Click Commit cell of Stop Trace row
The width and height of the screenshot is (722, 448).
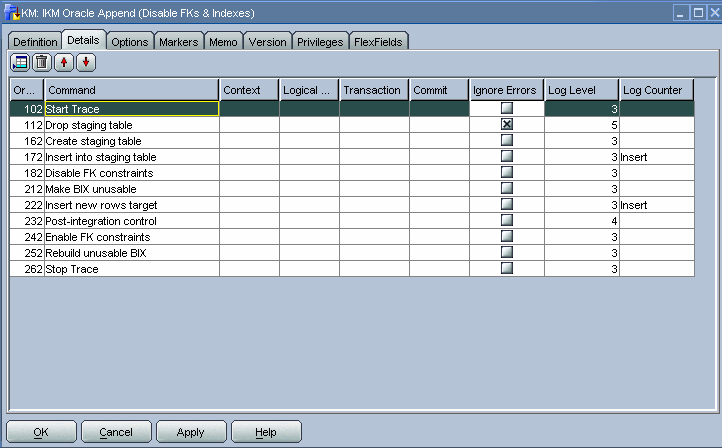tap(439, 269)
